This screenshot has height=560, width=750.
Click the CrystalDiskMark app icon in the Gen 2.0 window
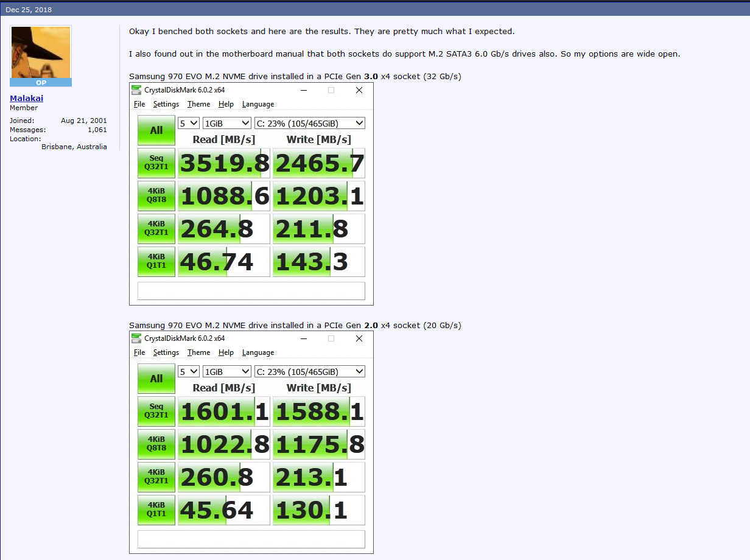[136, 338]
